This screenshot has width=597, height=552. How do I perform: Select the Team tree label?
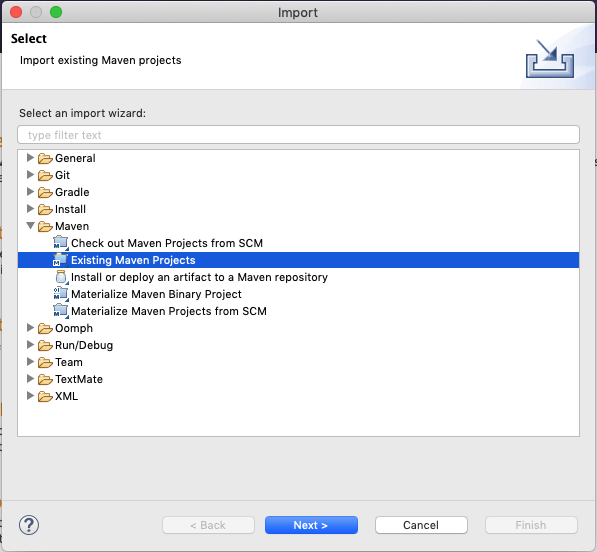[x=69, y=362]
